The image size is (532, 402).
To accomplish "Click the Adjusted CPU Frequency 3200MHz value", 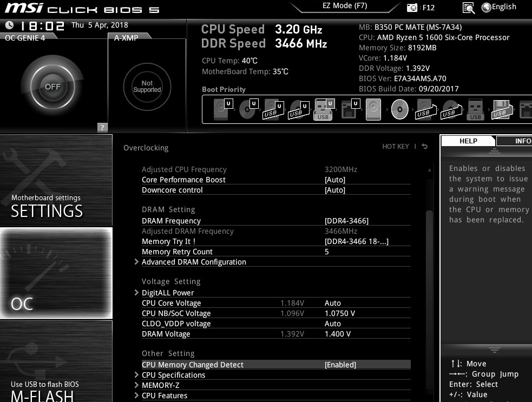I will [340, 170].
